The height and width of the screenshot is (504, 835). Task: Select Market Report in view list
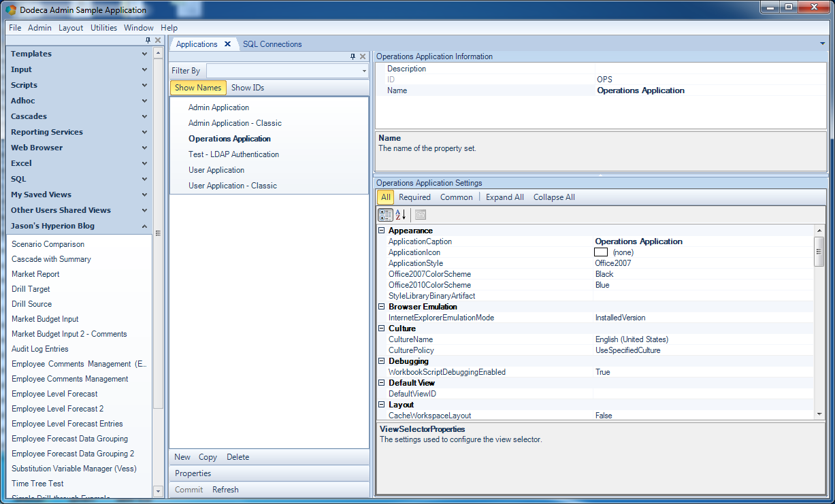[35, 274]
